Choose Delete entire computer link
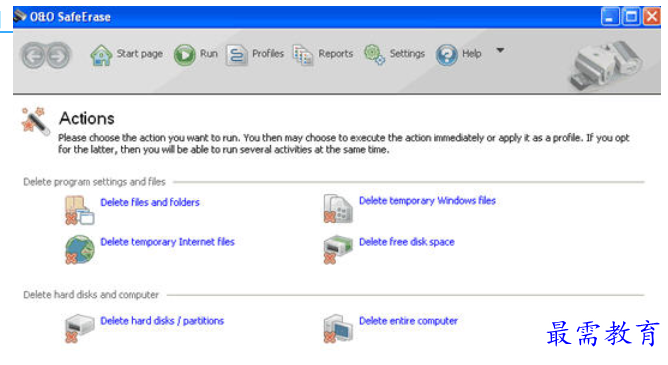The width and height of the screenshot is (668, 365). point(409,321)
